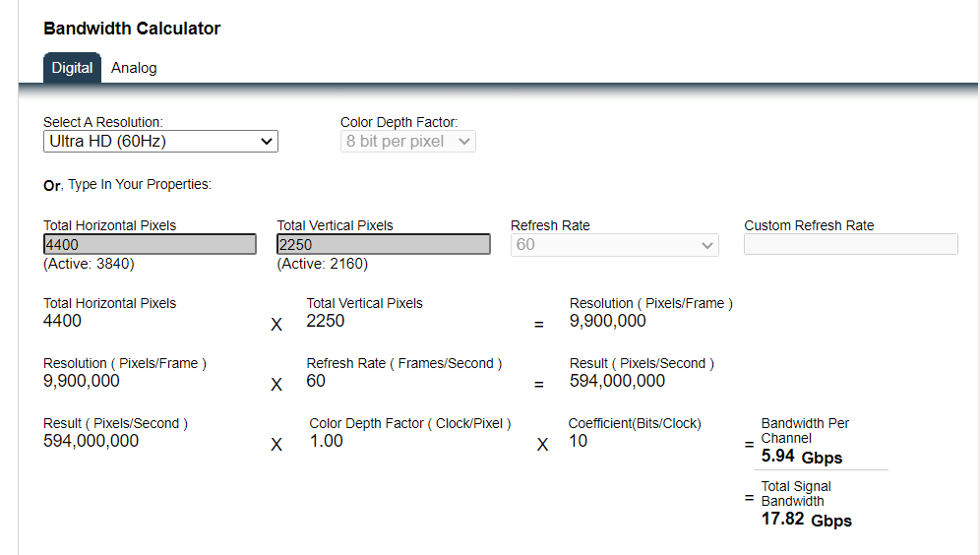The width and height of the screenshot is (980, 555).
Task: Click the Coefficient (Bits/Clock) value 10
Action: tap(578, 441)
